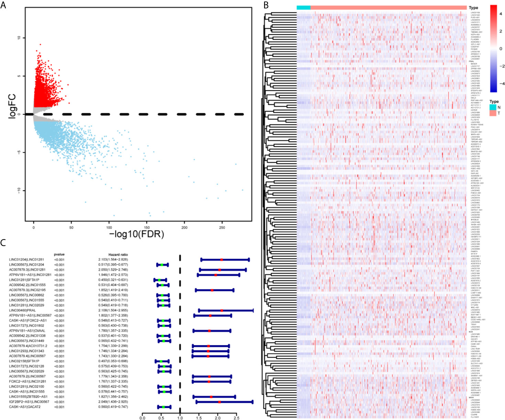Click the pvalue for LINC01727|LINC01802 row
505x420 pixels.
click(59, 325)
